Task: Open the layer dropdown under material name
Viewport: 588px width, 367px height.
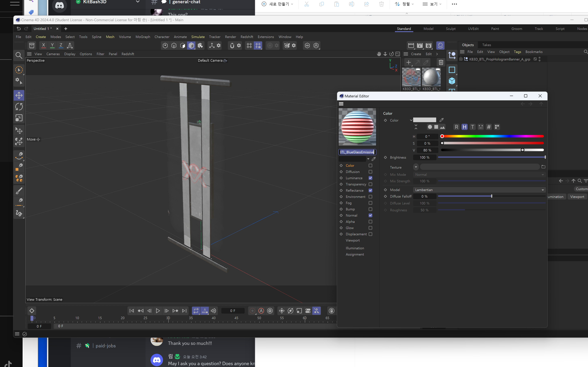Action: 368,159
